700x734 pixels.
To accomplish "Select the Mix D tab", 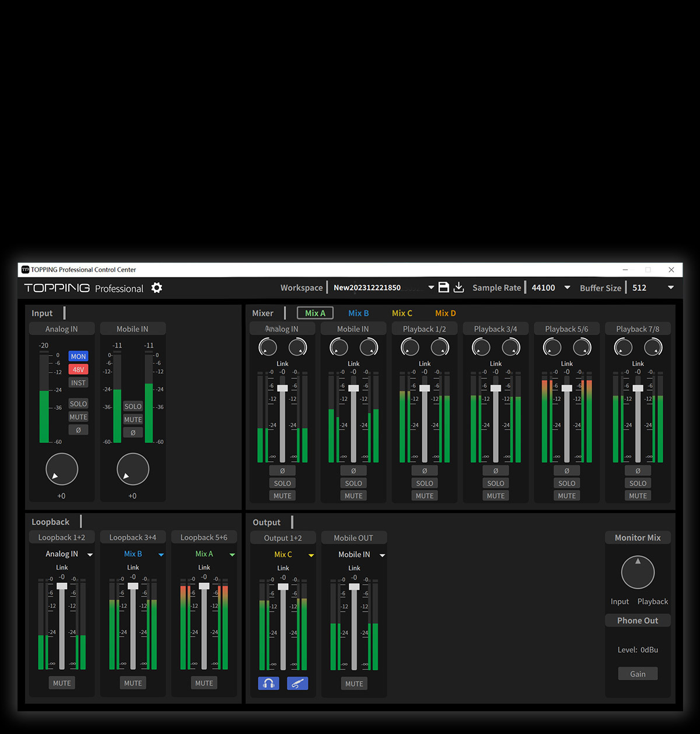I will [x=445, y=313].
